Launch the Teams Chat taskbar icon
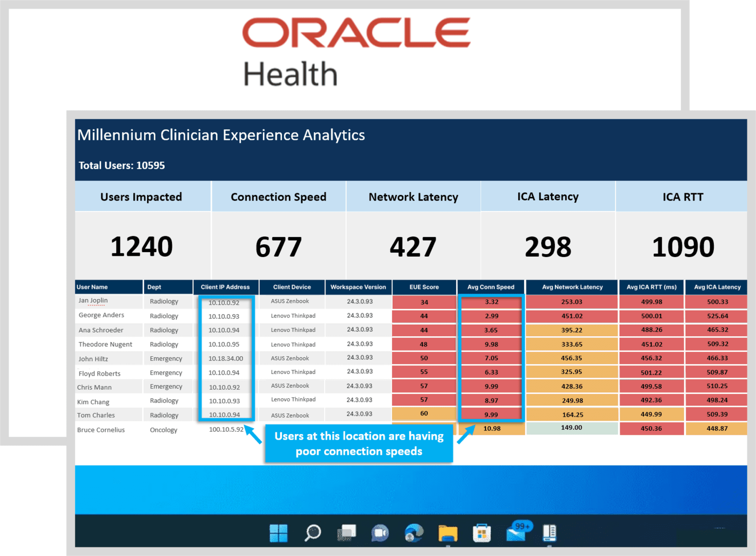 (x=380, y=533)
